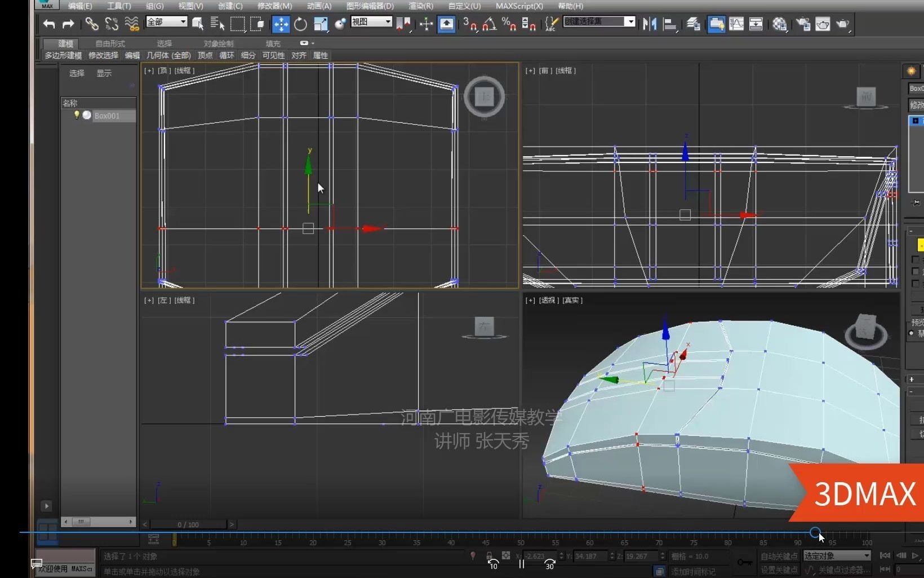Select the Move transform tool
924x578 pixels.
coord(281,24)
